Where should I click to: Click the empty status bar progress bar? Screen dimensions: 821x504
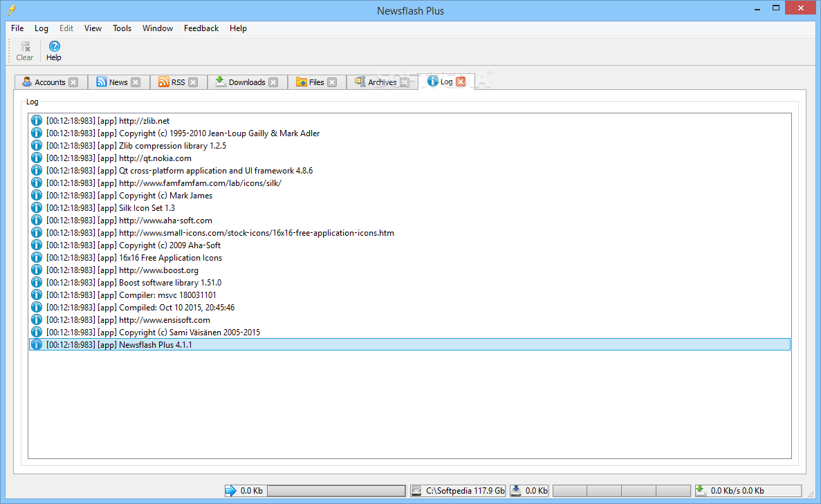pos(336,490)
